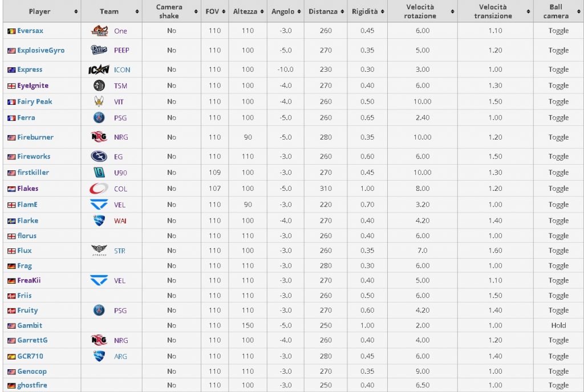
Task: Click the U90 team link
Action: [121, 173]
